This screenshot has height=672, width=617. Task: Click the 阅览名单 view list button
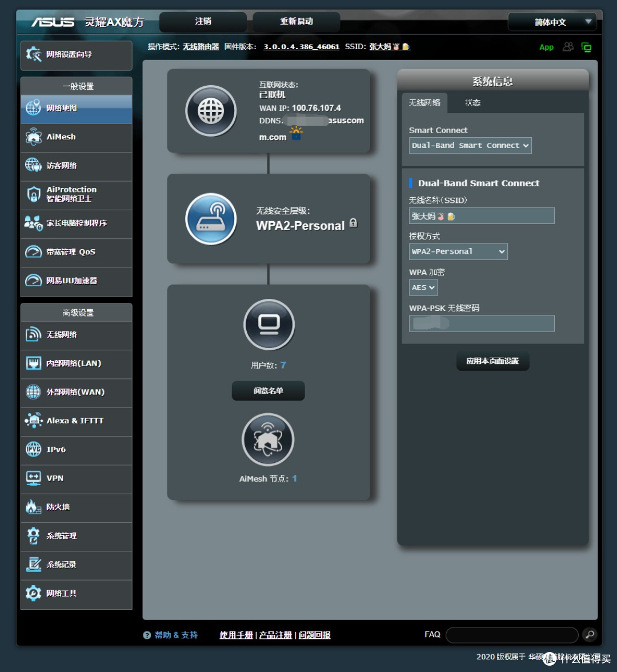268,391
